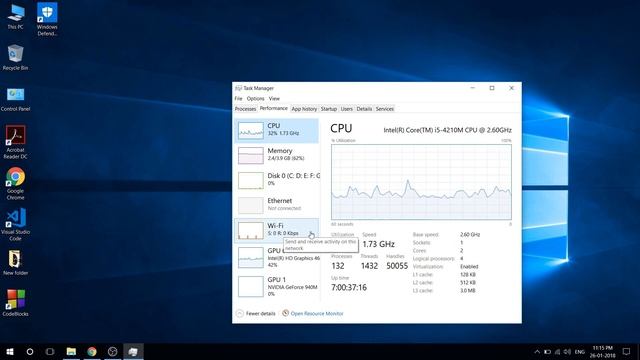Switch to the App history tab
Screen dimensions: 640x360
pos(304,109)
